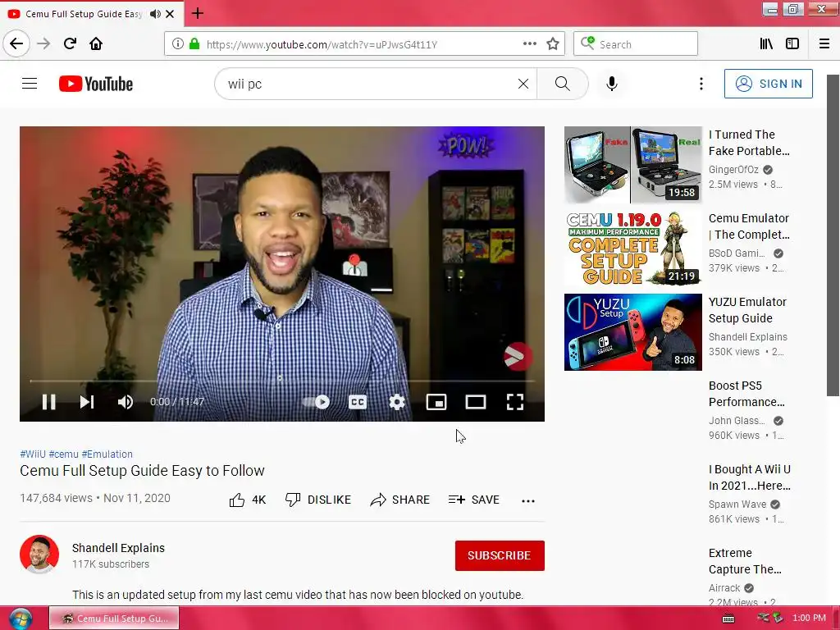Click the system clock 1:00 PM
Image resolution: width=840 pixels, height=630 pixels.
pyautogui.click(x=809, y=619)
